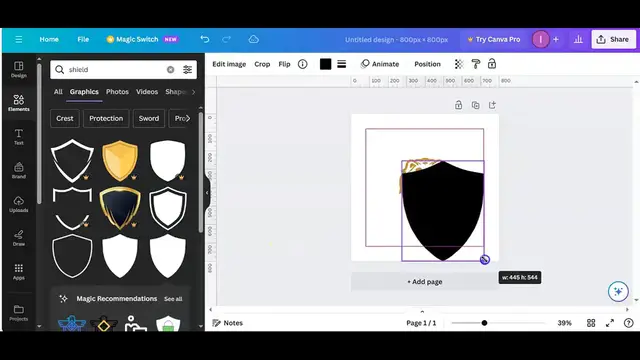The height and width of the screenshot is (360, 640).
Task: Switch to the Photos tab
Action: point(117,92)
